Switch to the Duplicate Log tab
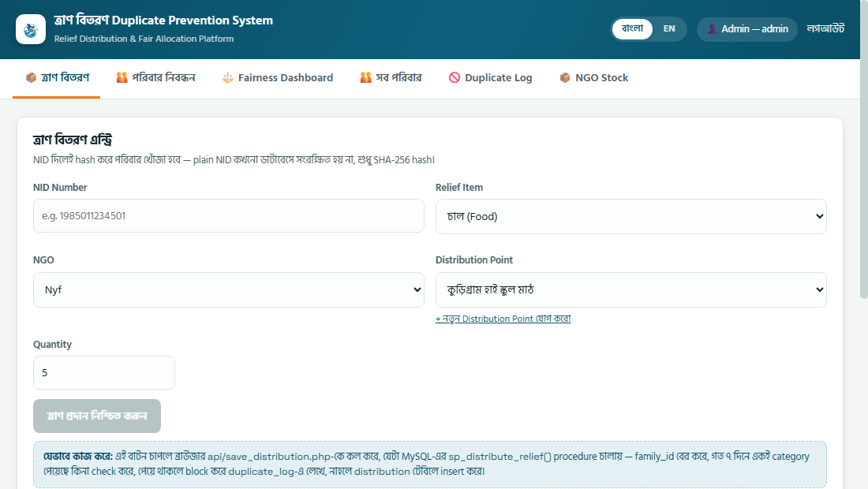The height and width of the screenshot is (489, 868). pyautogui.click(x=491, y=78)
